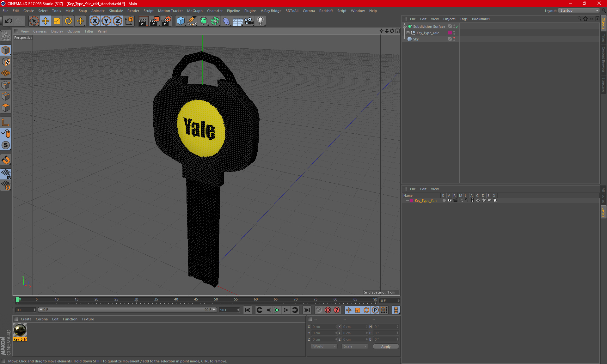Expand the Key_Type_Yale object
The height and width of the screenshot is (364, 607).
click(x=408, y=33)
